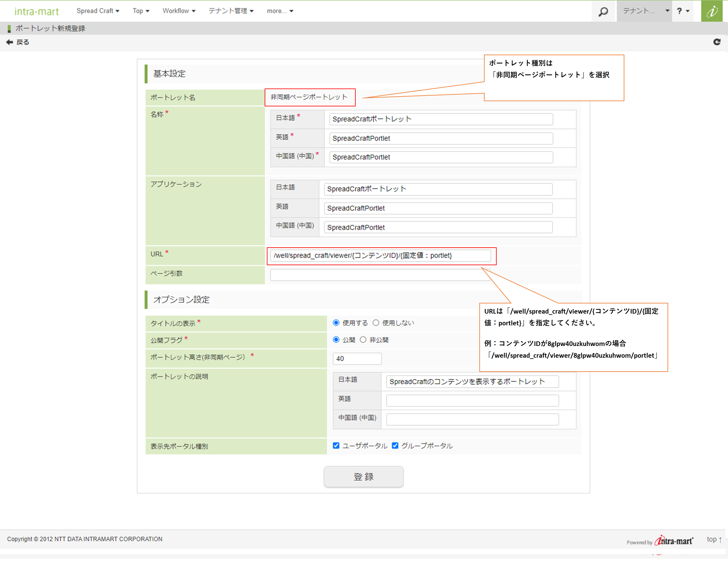Click the search magnifier icon

[x=603, y=11]
